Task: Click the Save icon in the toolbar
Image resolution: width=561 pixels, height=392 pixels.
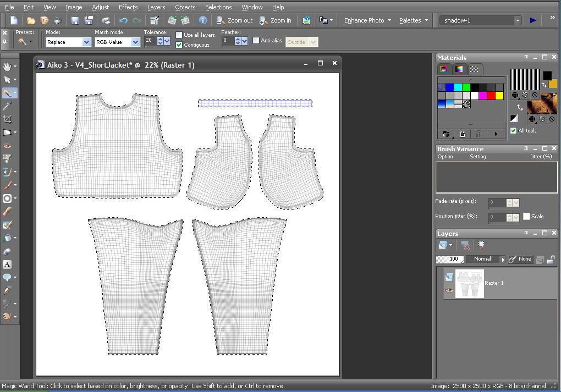Action: tap(75, 20)
